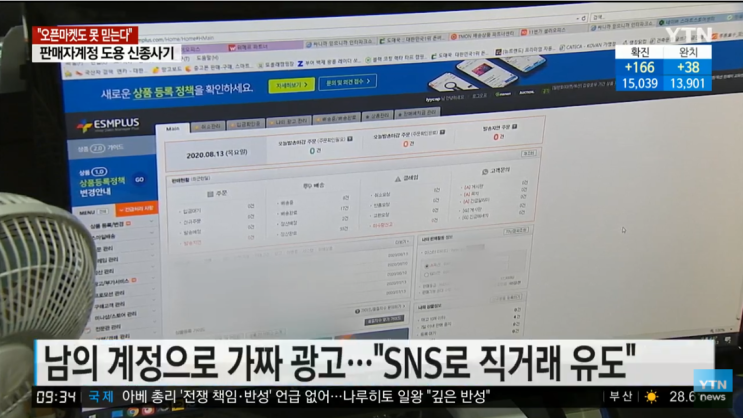Open 도매꾹 대한민국1위 bookmark in bookmarks bar

[x=462, y=54]
